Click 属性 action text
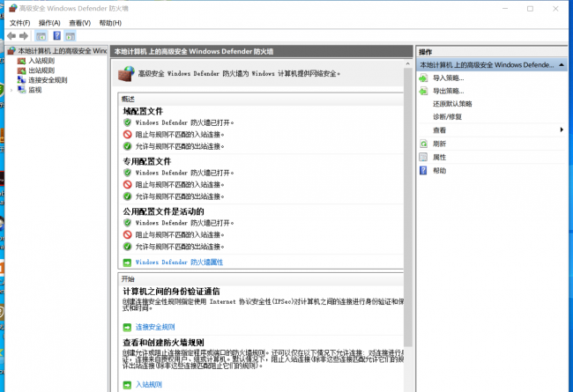 (440, 157)
